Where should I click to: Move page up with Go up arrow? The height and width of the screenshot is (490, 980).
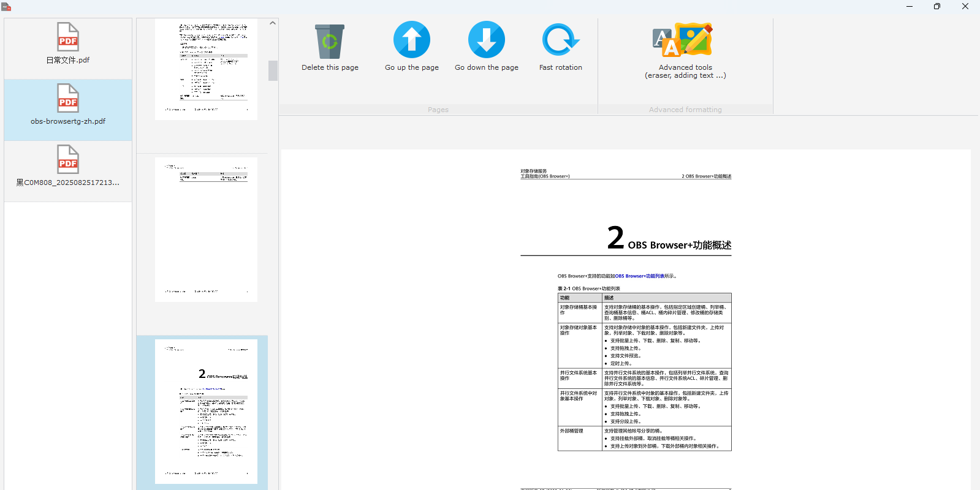coord(412,40)
